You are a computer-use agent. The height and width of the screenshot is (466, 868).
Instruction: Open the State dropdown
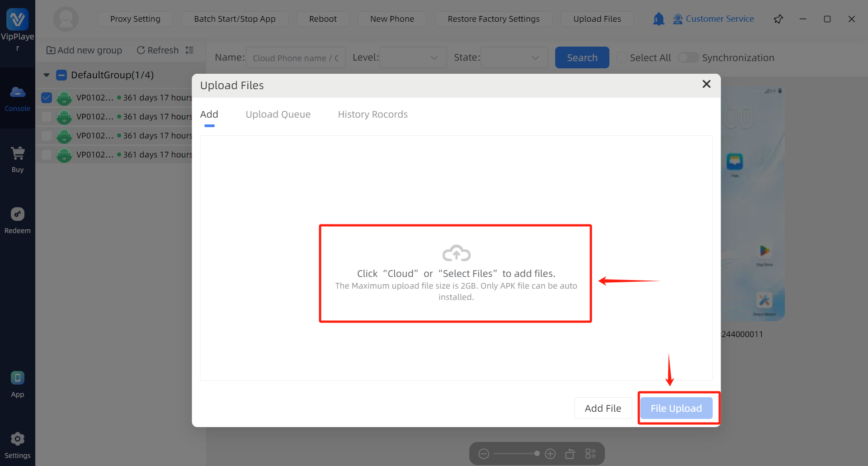click(514, 58)
